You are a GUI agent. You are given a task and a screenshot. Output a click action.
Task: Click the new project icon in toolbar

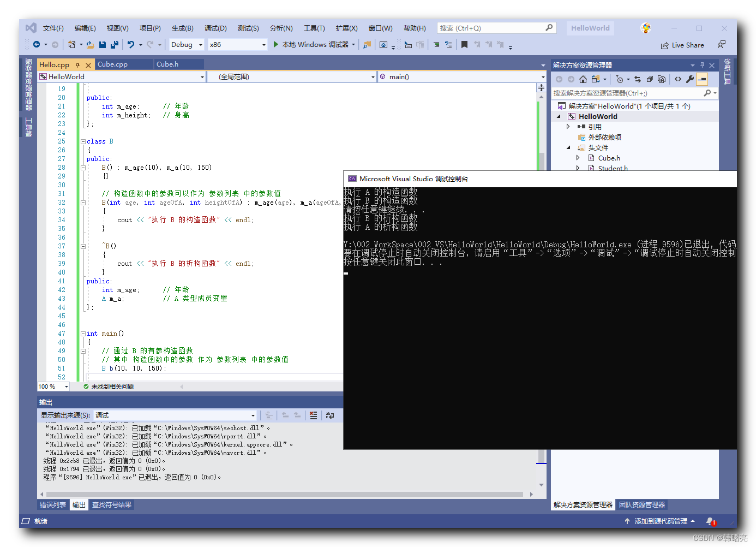pyautogui.click(x=72, y=45)
